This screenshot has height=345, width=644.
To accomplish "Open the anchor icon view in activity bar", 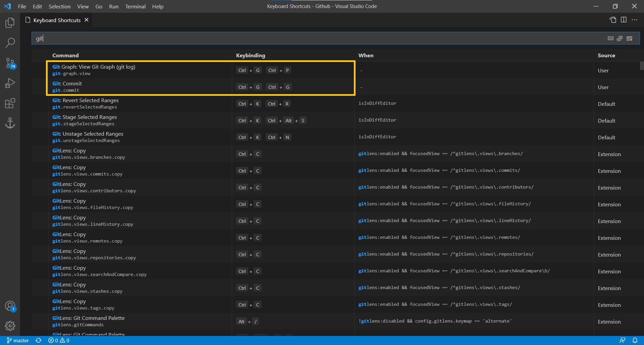I will [10, 123].
